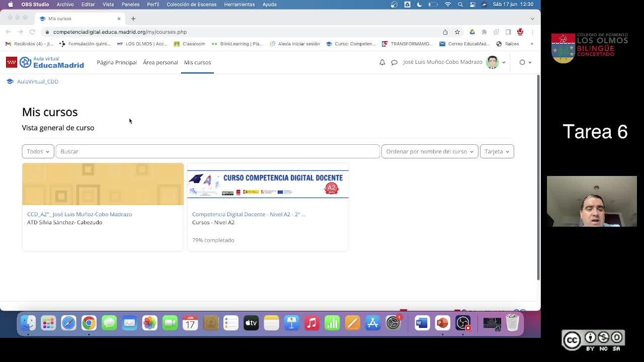Open the notifications bell
The image size is (644, 362).
[382, 62]
